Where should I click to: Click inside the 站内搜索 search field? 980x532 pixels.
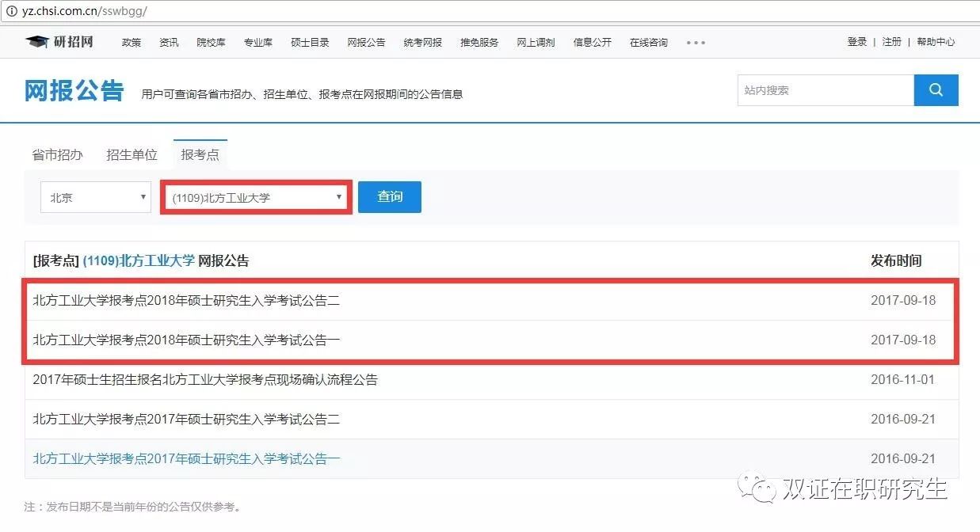(x=824, y=90)
